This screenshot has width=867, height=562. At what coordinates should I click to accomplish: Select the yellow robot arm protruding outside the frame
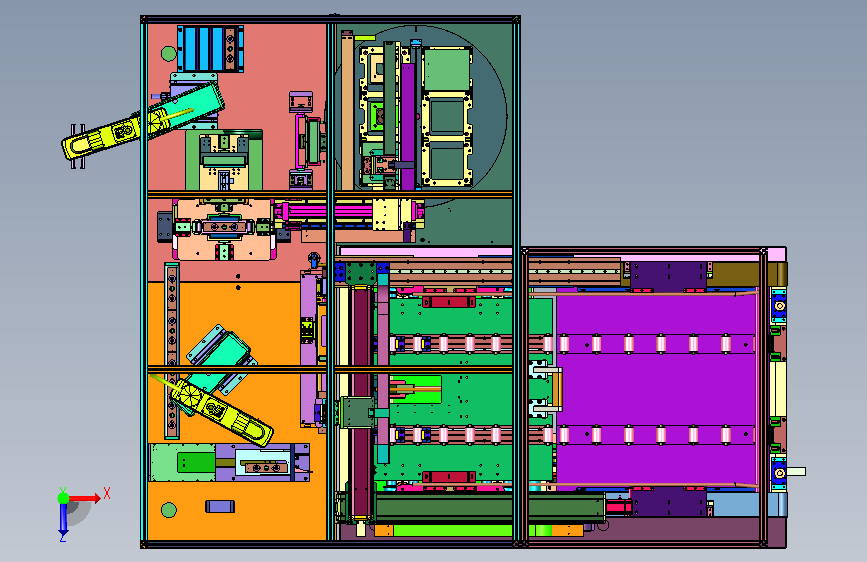coord(115,135)
